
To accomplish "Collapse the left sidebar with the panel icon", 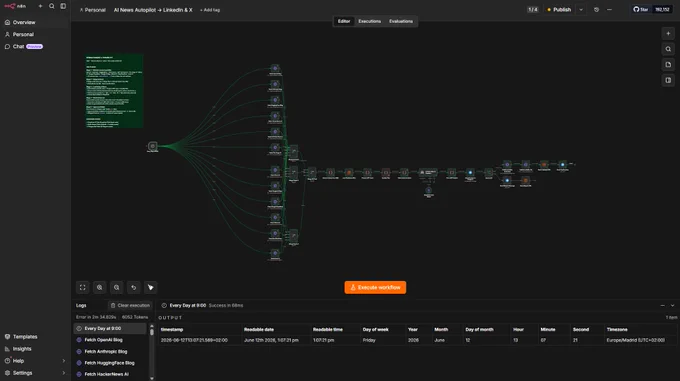I will (x=63, y=6).
